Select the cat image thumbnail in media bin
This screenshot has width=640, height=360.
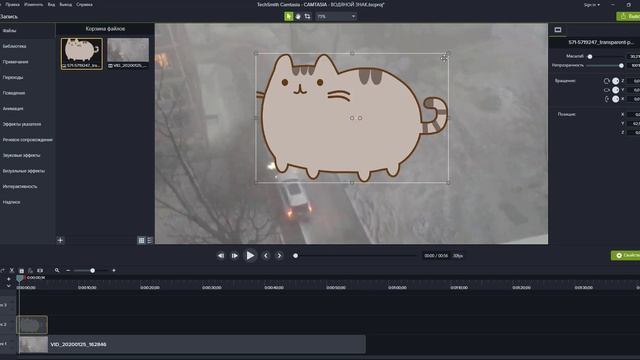pyautogui.click(x=82, y=53)
